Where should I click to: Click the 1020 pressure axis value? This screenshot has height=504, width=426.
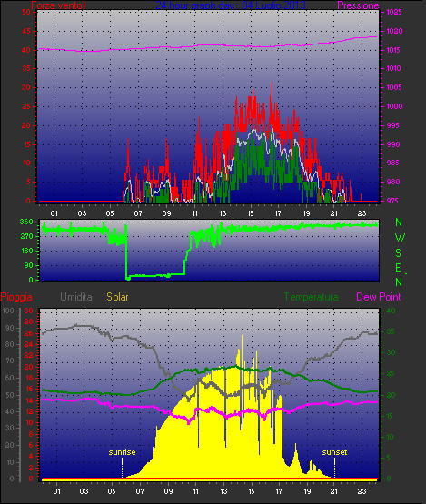pos(394,31)
